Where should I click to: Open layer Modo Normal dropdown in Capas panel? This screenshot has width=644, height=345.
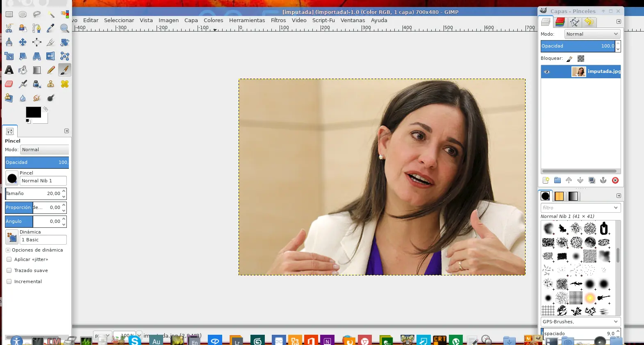click(x=592, y=34)
